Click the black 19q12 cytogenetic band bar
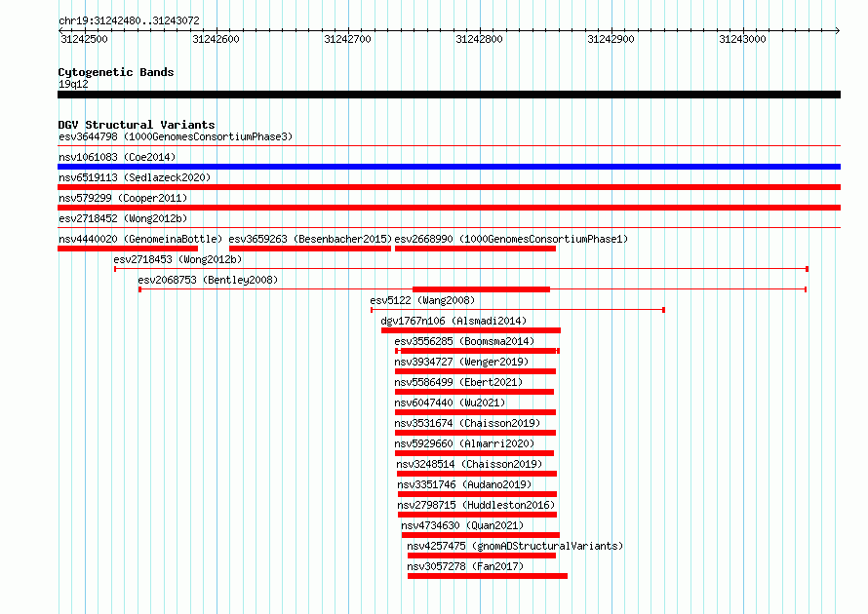The height and width of the screenshot is (614, 868). [449, 95]
